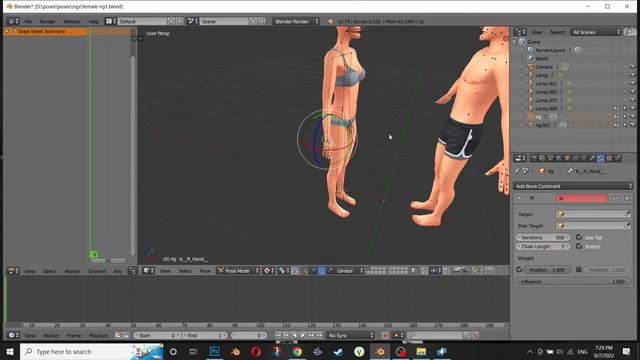
Task: Toggle visibility of rig in outliner
Action: click(x=616, y=117)
